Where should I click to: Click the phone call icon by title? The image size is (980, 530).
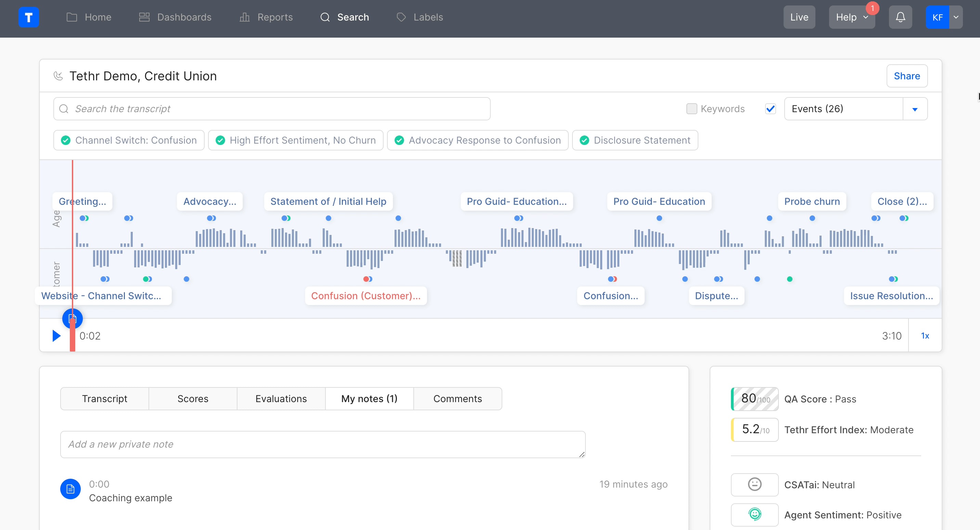[58, 76]
